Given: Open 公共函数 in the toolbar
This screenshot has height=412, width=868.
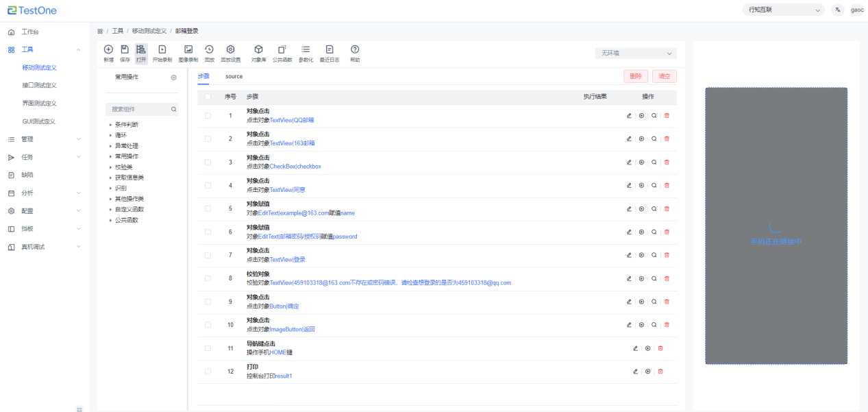Looking at the screenshot, I should [x=282, y=49].
